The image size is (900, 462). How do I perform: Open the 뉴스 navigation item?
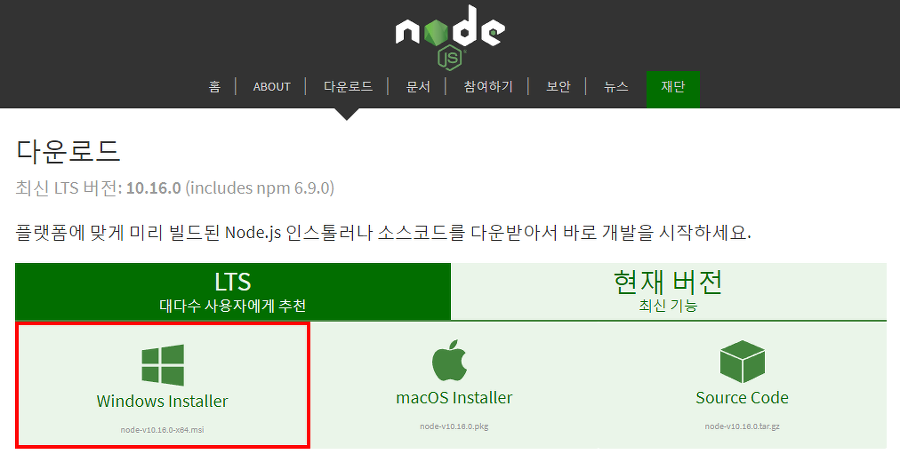pyautogui.click(x=616, y=87)
